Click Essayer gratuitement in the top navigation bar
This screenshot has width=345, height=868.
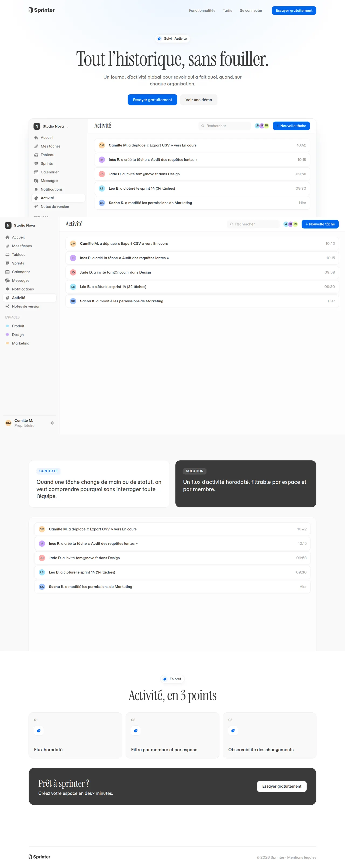pyautogui.click(x=294, y=11)
